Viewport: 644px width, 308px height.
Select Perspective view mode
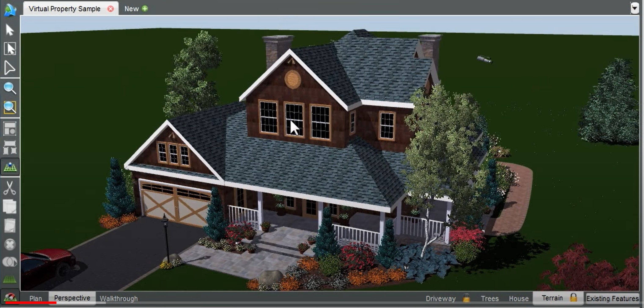(72, 298)
